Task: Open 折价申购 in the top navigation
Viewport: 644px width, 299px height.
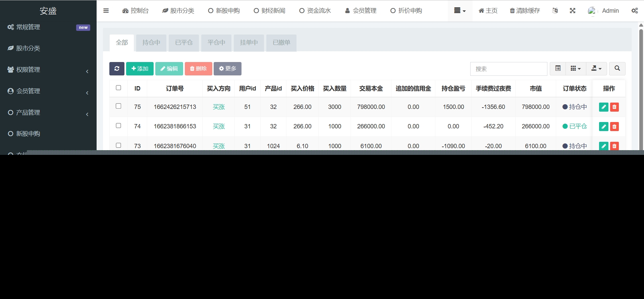Action: coord(406,11)
